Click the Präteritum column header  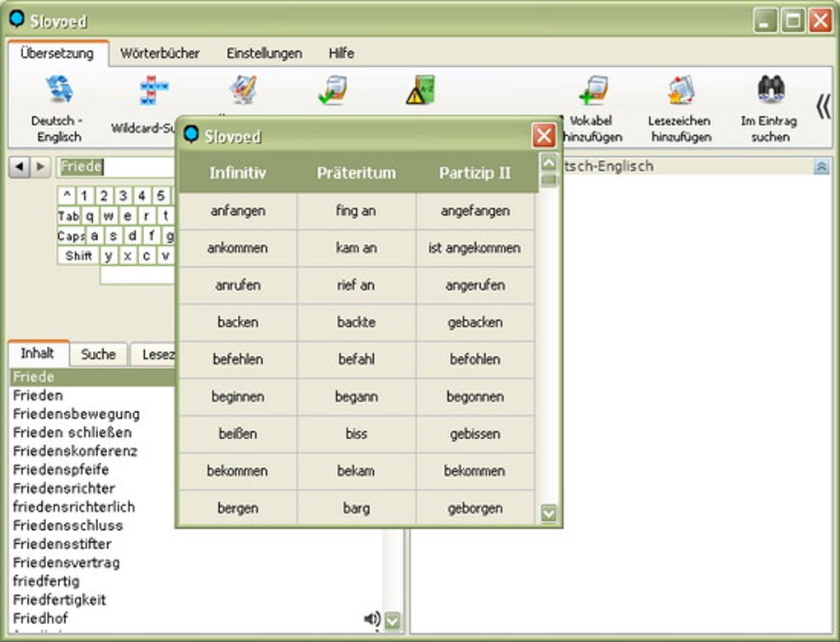click(357, 172)
